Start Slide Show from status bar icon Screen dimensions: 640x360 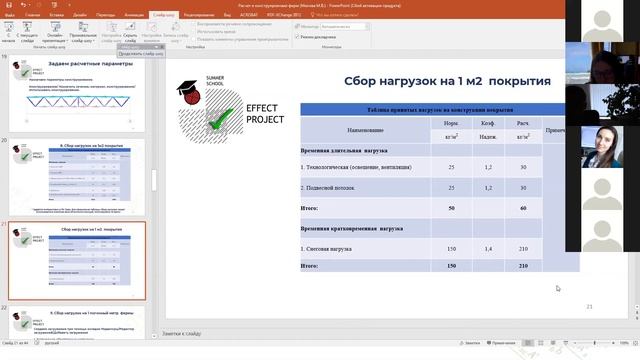(565, 343)
